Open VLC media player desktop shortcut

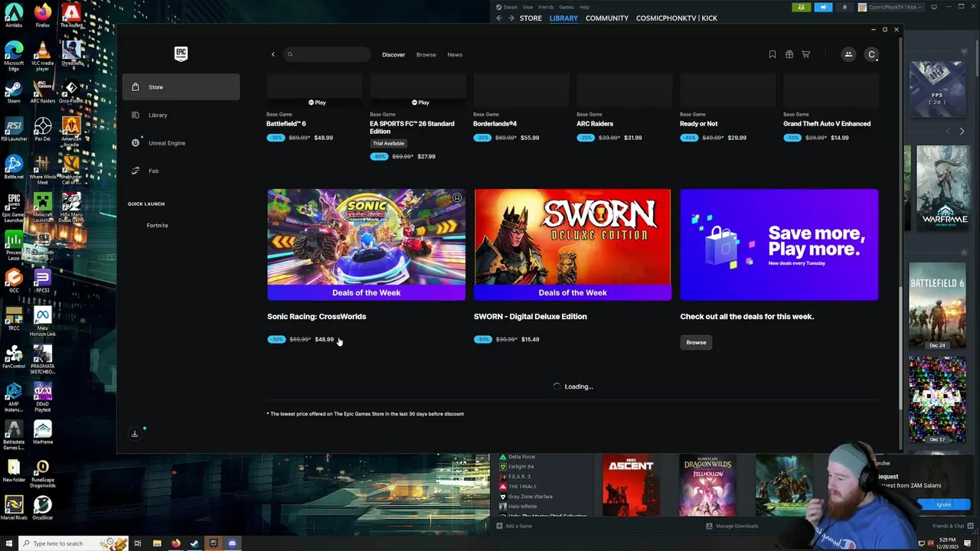43,56
